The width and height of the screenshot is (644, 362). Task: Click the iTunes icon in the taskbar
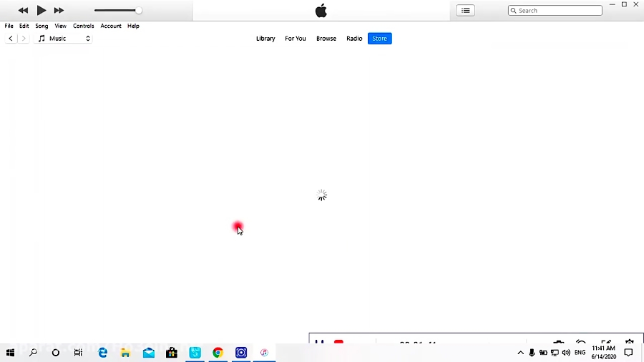coord(264,353)
